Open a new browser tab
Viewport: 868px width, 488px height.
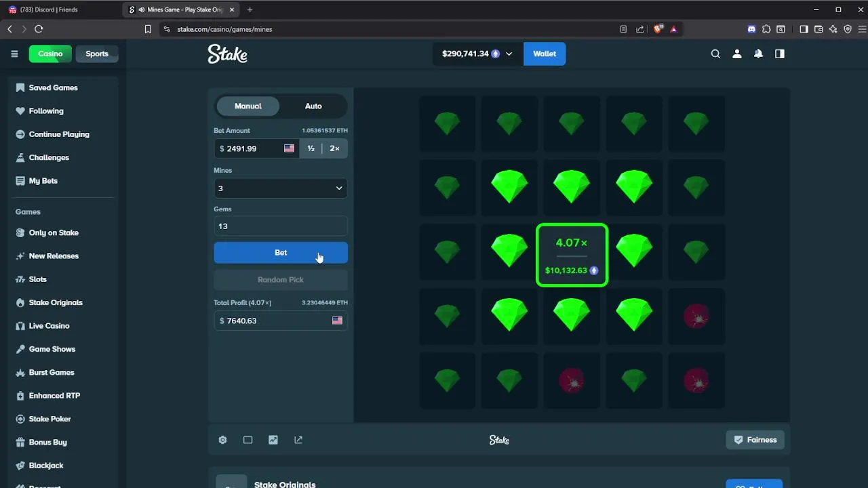click(x=250, y=9)
